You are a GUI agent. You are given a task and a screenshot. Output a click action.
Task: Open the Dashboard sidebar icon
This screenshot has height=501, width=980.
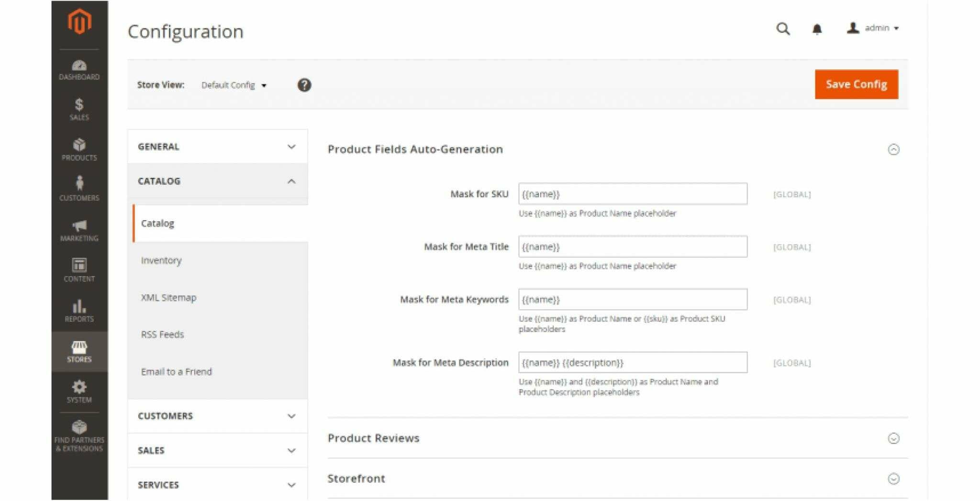point(79,70)
